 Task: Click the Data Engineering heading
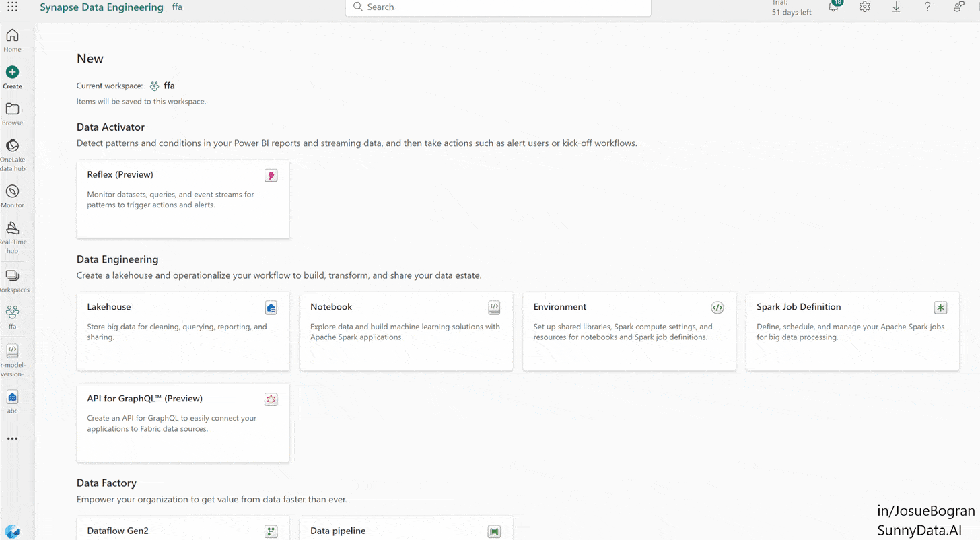118,259
